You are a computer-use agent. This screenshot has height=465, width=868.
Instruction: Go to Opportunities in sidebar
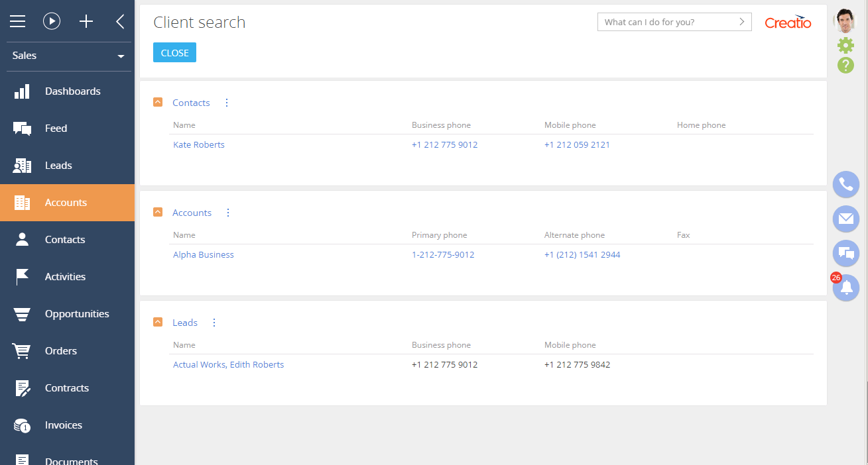[76, 314]
